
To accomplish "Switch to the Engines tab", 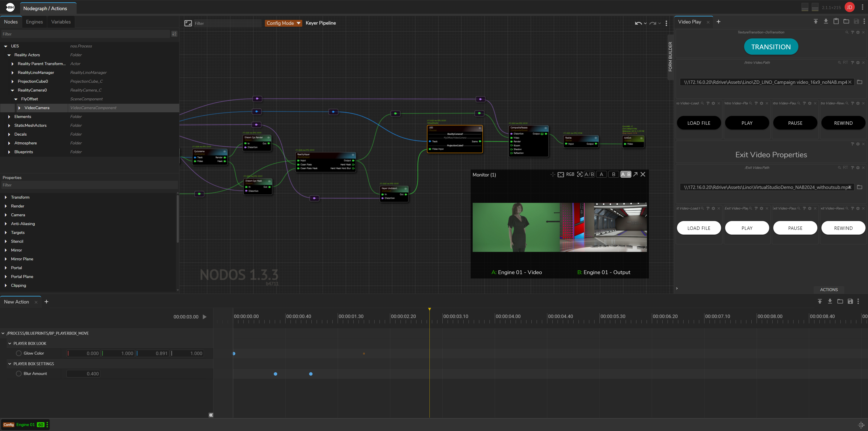I will 34,22.
